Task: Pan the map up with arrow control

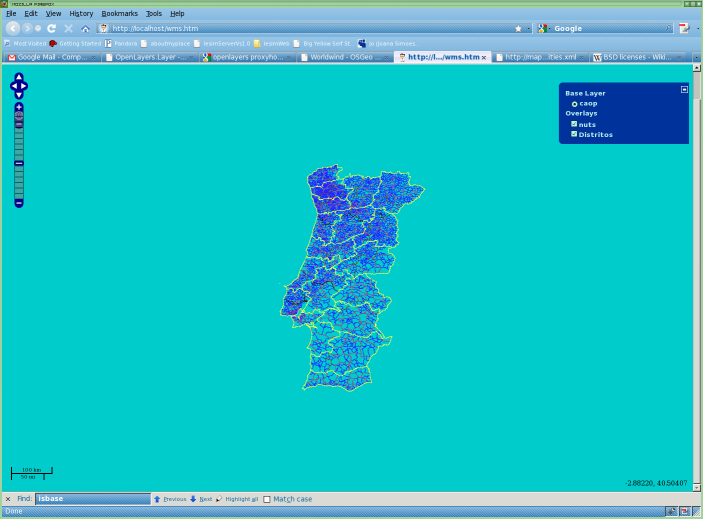Action: click(19, 77)
